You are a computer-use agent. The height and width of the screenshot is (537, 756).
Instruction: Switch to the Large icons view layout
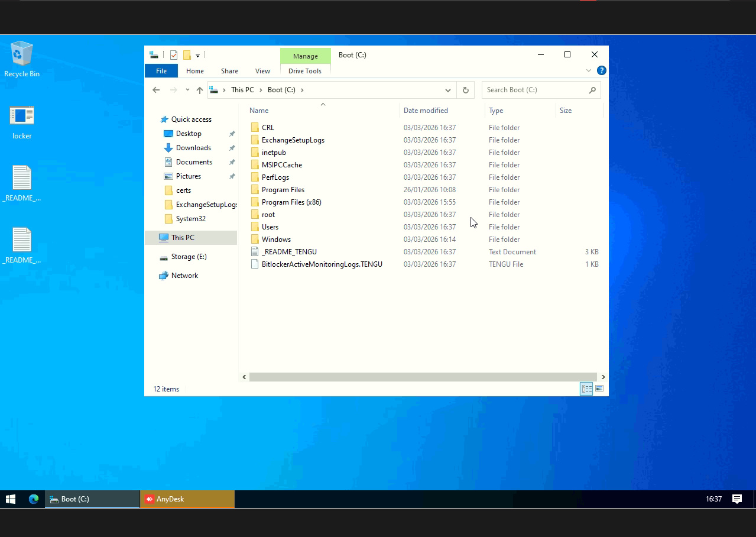(x=599, y=389)
